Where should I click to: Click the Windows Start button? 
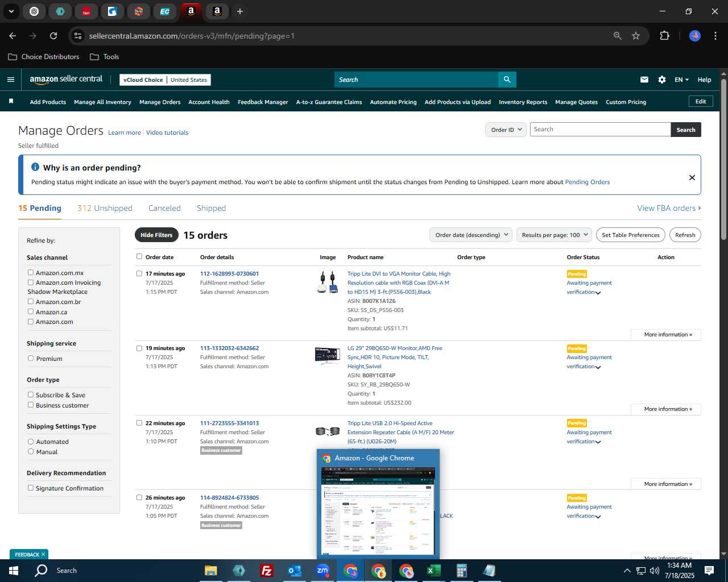[x=14, y=571]
